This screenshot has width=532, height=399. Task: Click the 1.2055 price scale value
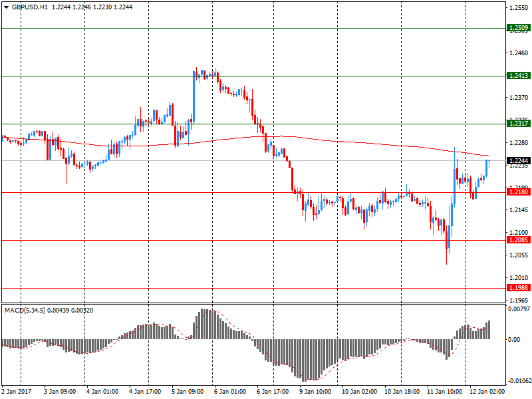[x=519, y=255]
